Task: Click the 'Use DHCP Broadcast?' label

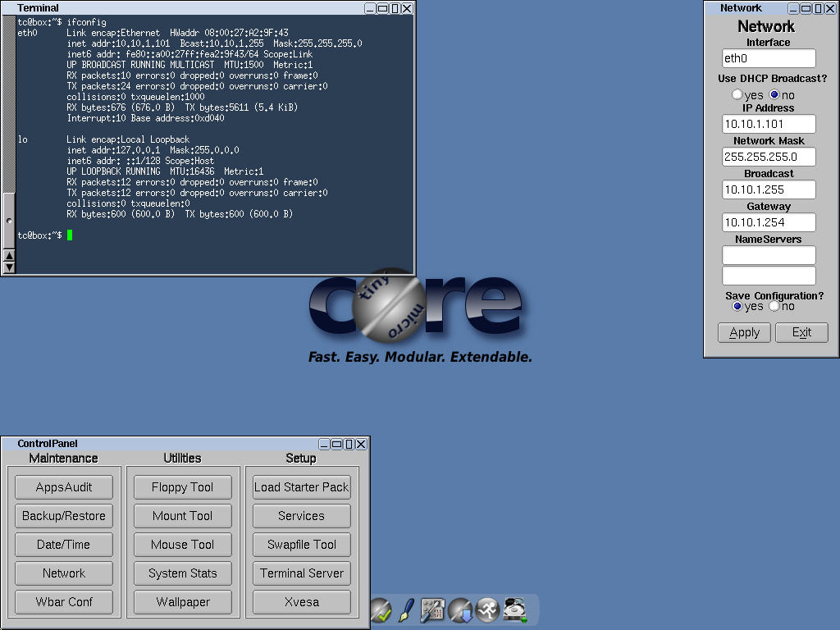Action: coord(772,79)
